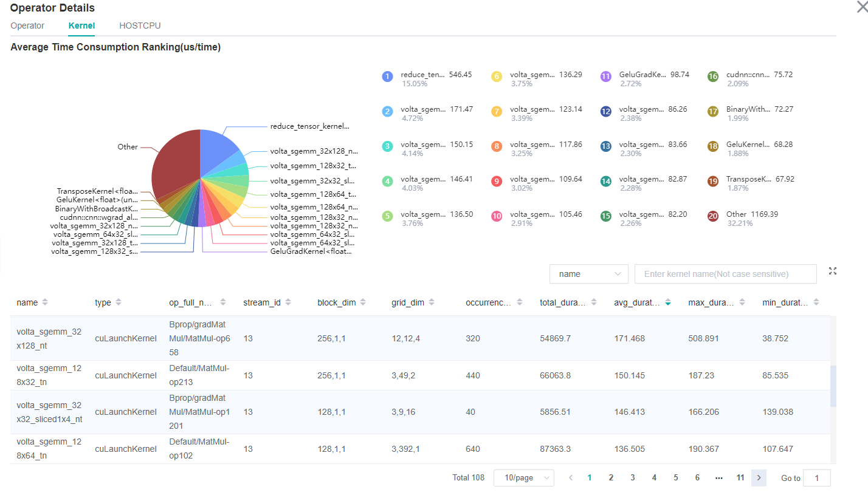Switch to the HOSTCPU tab

pyautogui.click(x=140, y=26)
